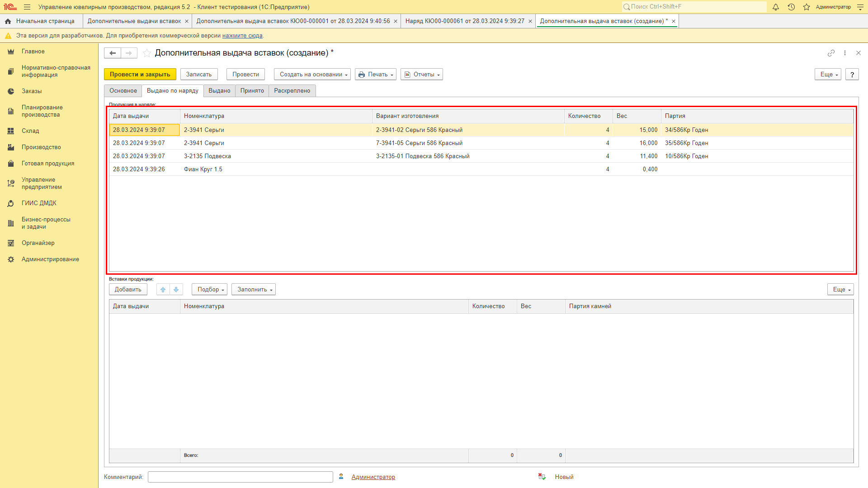868x488 pixels.
Task: Click the home icon of Начальная страница
Action: [x=8, y=21]
